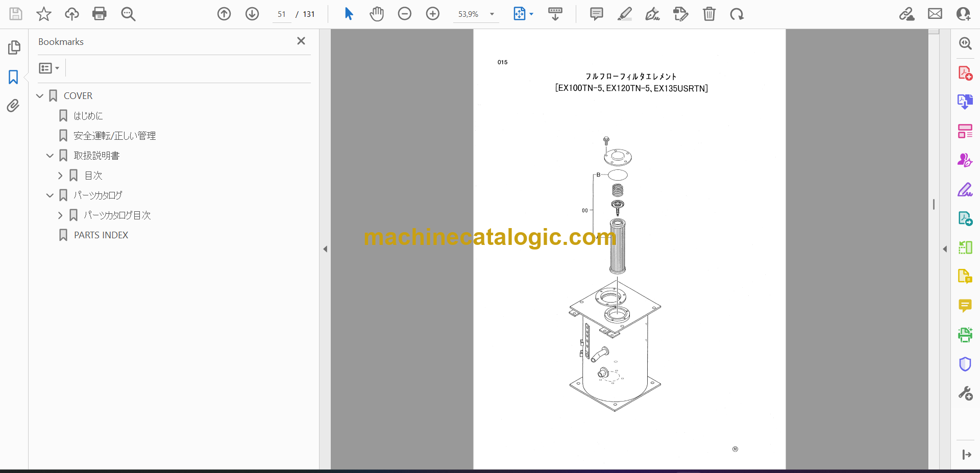Open the Export PDF tool
This screenshot has height=473, width=980.
click(965, 102)
